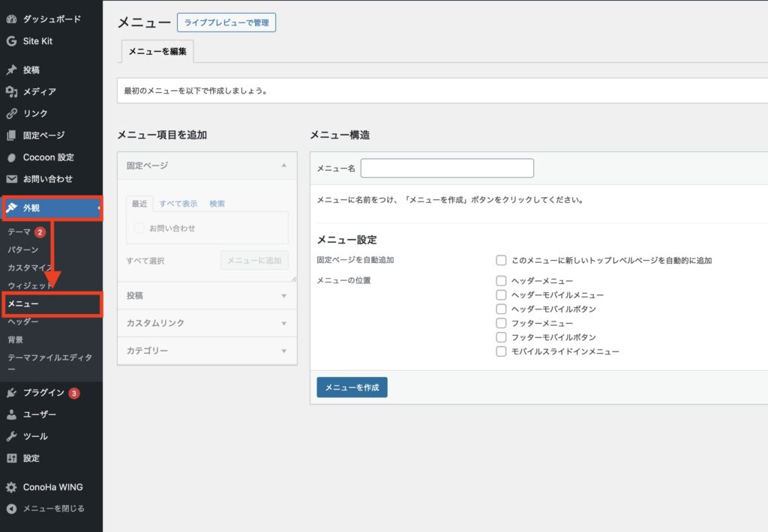The height and width of the screenshot is (532, 768).
Task: Expand the 投稿 accordion section
Action: [x=207, y=296]
